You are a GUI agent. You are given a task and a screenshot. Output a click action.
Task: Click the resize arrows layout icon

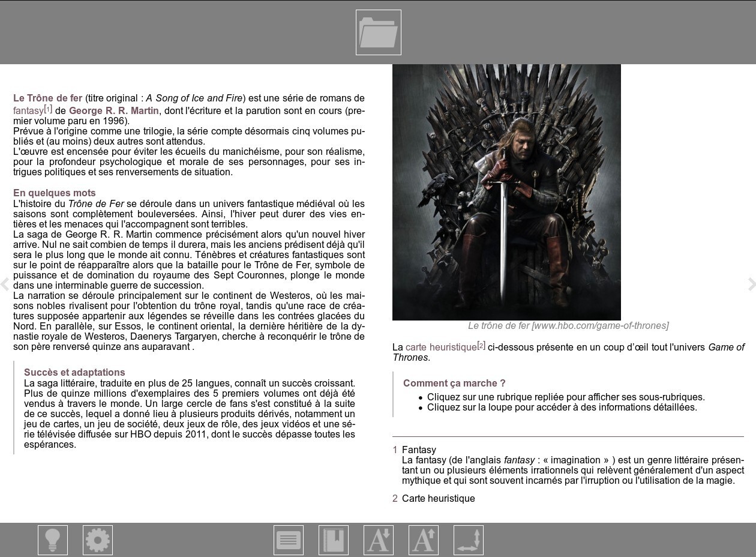(469, 540)
